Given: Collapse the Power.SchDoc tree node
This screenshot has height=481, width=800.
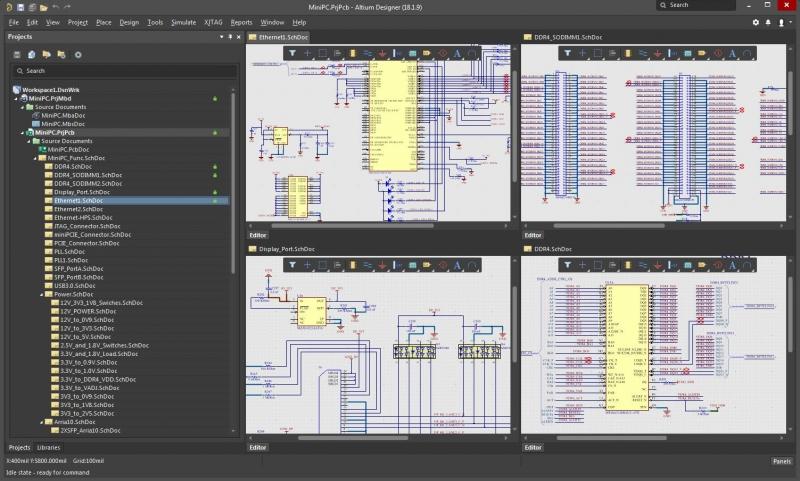Looking at the screenshot, I should point(42,294).
